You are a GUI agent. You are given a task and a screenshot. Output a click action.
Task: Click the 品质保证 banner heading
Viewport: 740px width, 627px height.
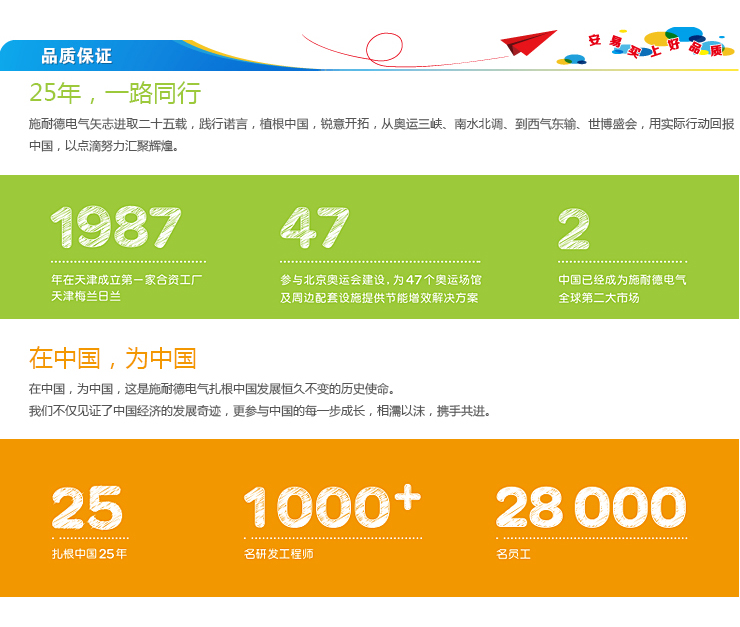[76, 56]
